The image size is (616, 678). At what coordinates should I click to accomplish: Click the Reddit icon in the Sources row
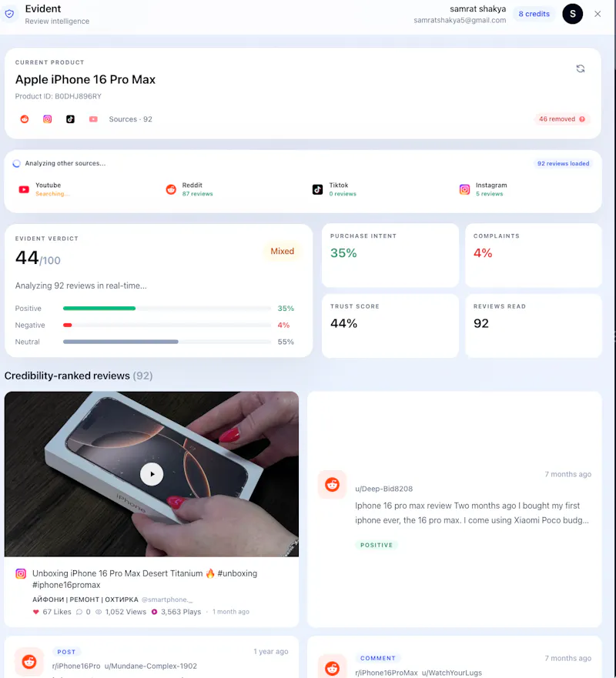25,119
